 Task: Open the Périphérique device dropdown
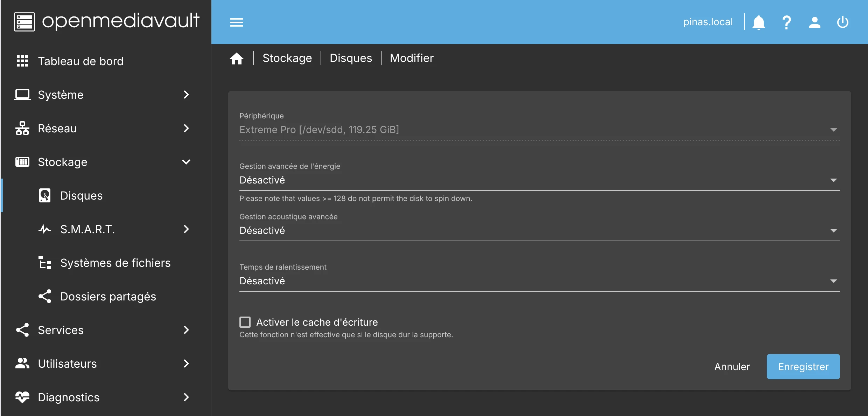click(x=539, y=130)
